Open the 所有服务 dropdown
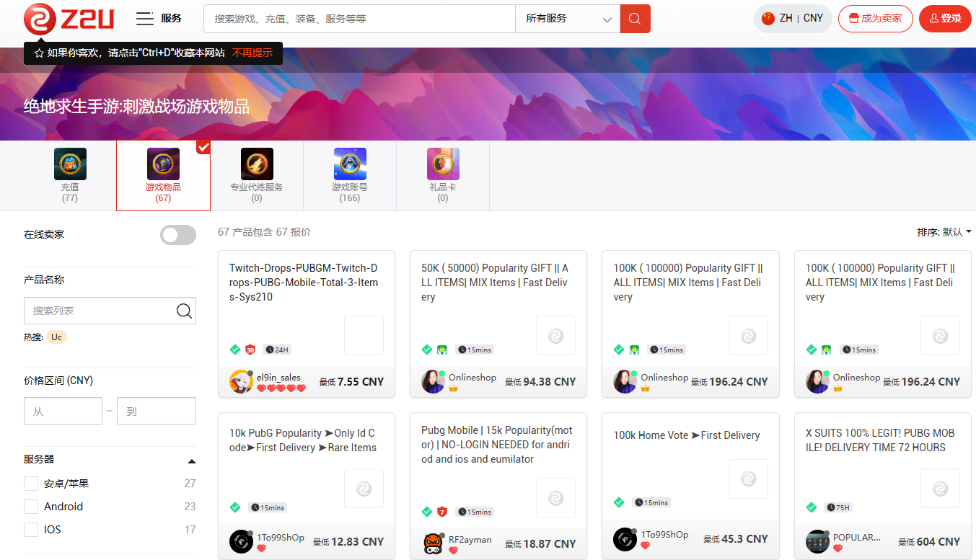The image size is (976, 560). tap(568, 19)
